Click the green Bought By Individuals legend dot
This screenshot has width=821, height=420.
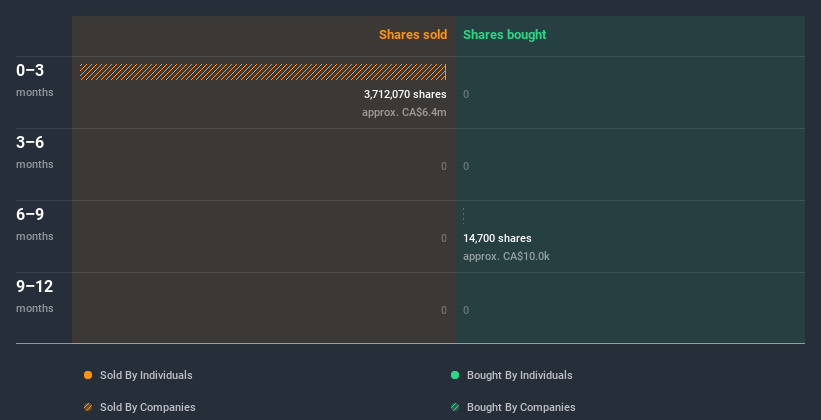coord(455,375)
